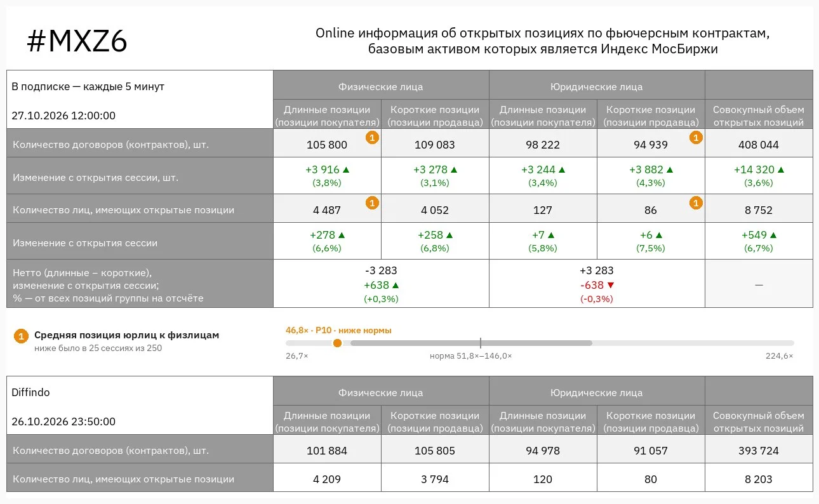The width and height of the screenshot is (819, 504).
Task: Click 'В подписке — каждые 5 минут' text
Action: (x=88, y=86)
